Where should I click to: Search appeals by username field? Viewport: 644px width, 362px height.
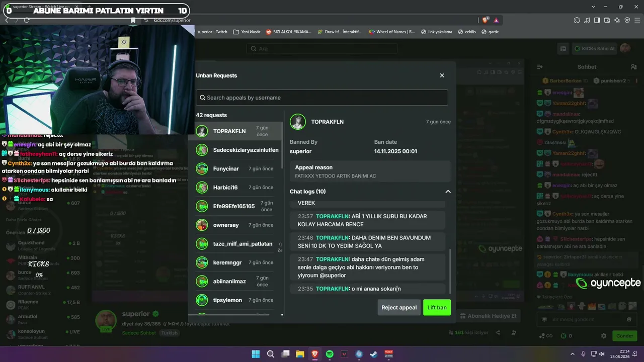point(321,98)
